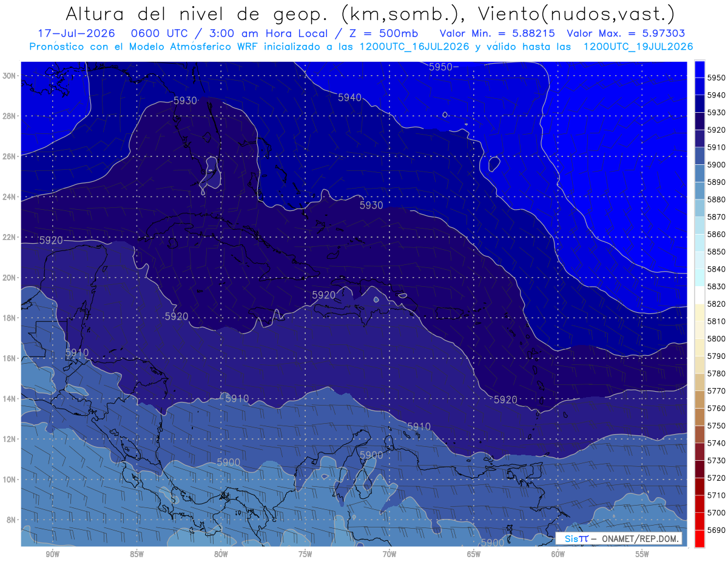Click the 5940 contour label on the map
Screen dimensions: 728x562
pos(349,98)
